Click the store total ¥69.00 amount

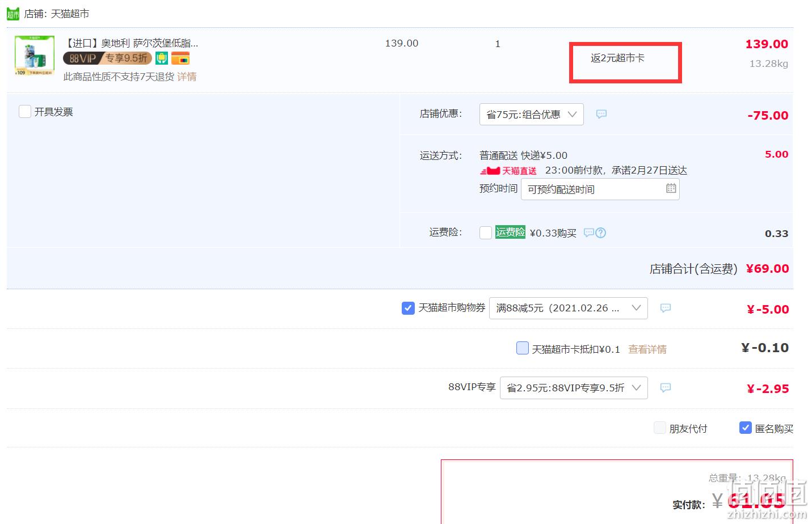coord(767,269)
